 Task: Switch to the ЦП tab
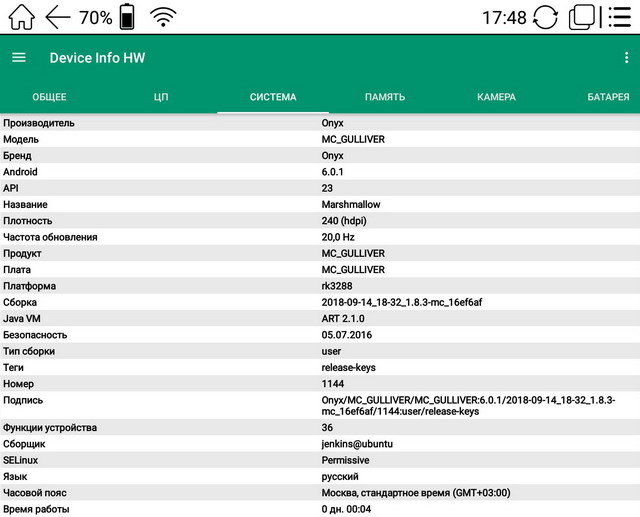(x=161, y=97)
